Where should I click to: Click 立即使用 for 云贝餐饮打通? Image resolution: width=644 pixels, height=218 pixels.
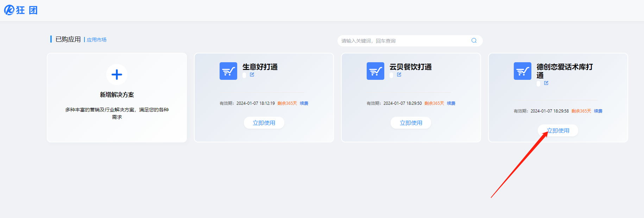[411, 123]
